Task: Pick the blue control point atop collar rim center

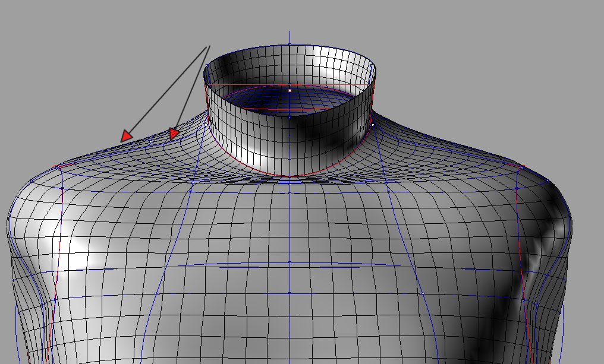Action: [290, 45]
